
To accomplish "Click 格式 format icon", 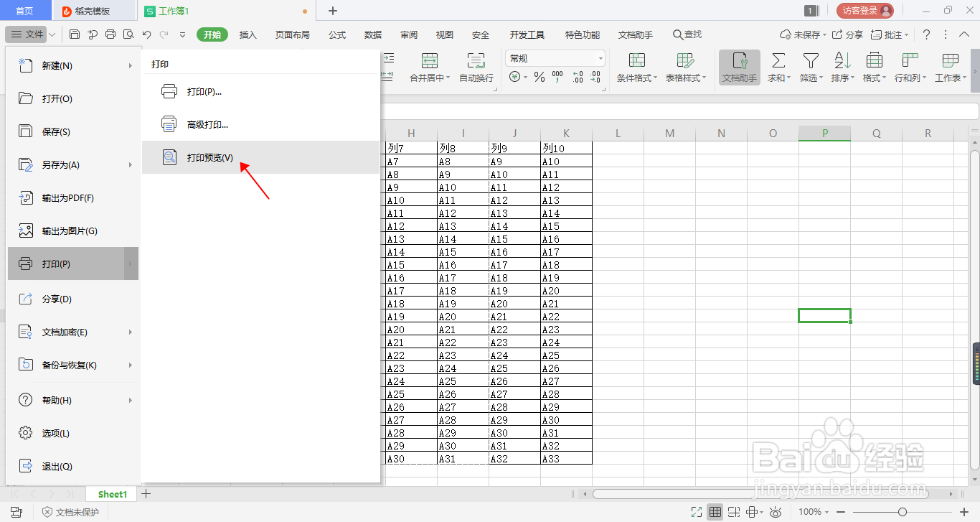I will click(875, 60).
